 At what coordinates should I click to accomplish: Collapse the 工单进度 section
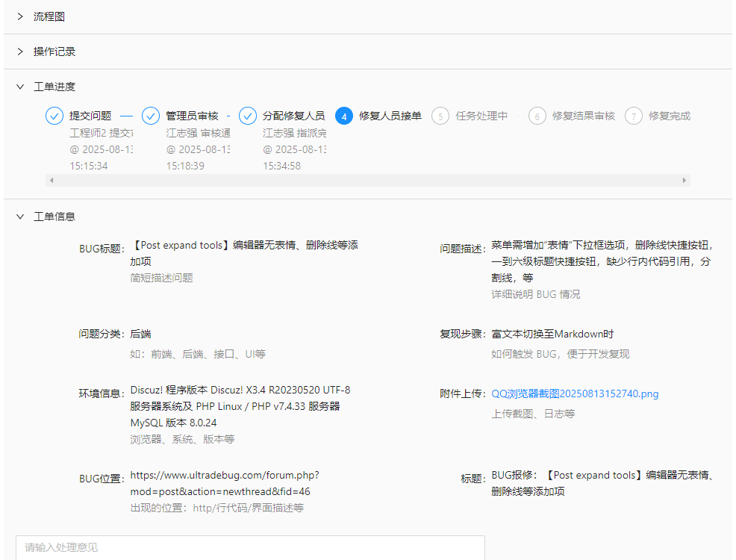[21, 87]
